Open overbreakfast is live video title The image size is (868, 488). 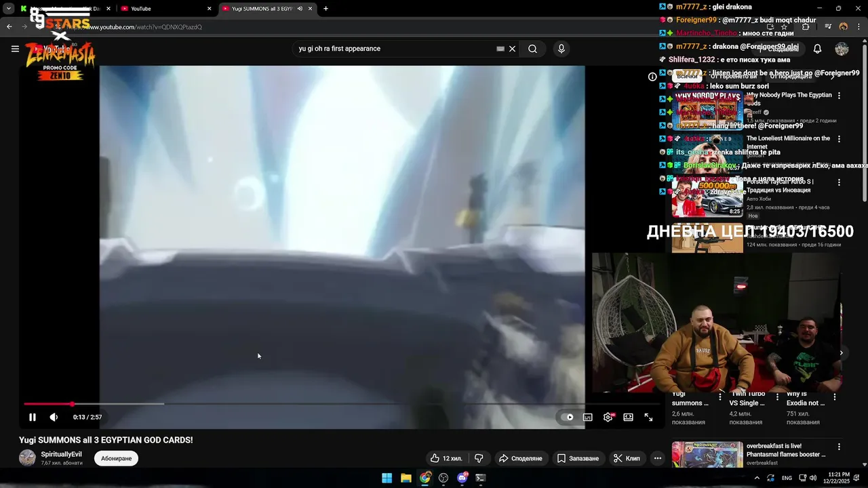786,450
